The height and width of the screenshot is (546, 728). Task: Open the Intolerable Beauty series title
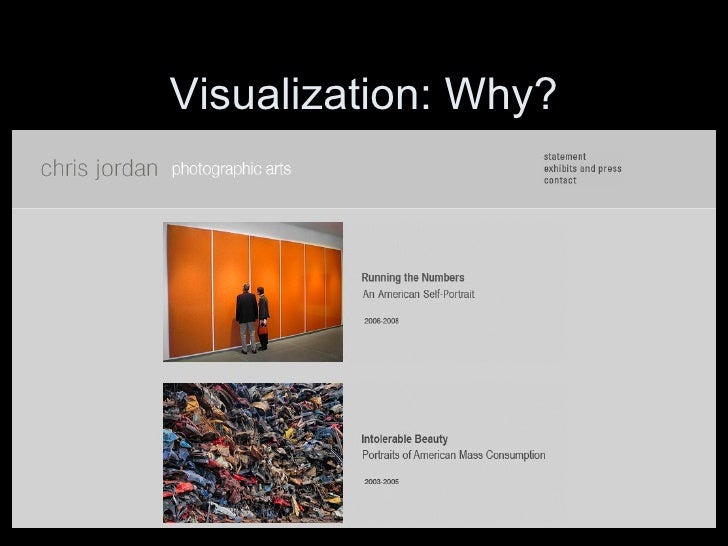(404, 439)
